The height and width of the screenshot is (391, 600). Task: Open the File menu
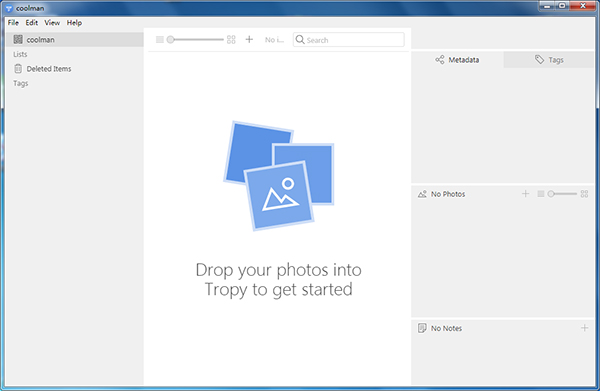[13, 23]
